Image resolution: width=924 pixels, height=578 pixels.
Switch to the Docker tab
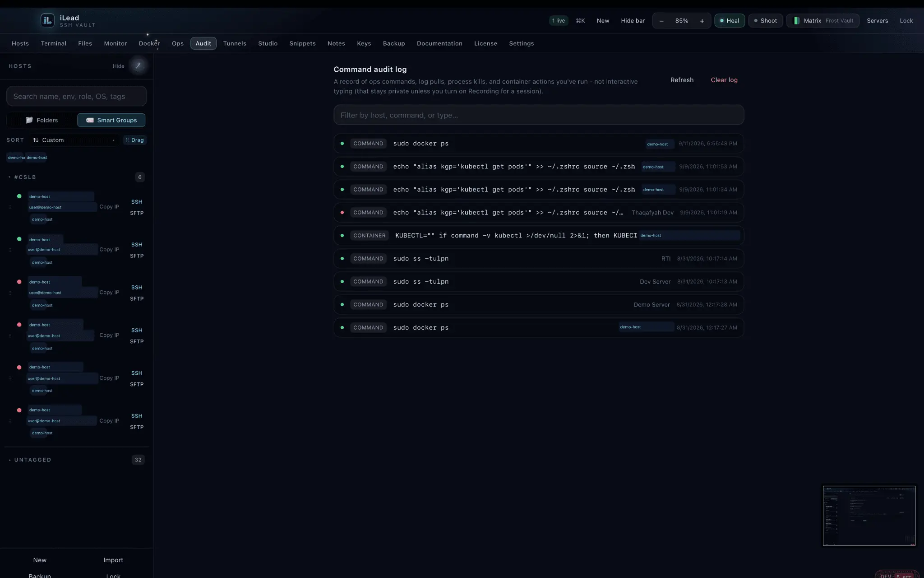pos(149,43)
